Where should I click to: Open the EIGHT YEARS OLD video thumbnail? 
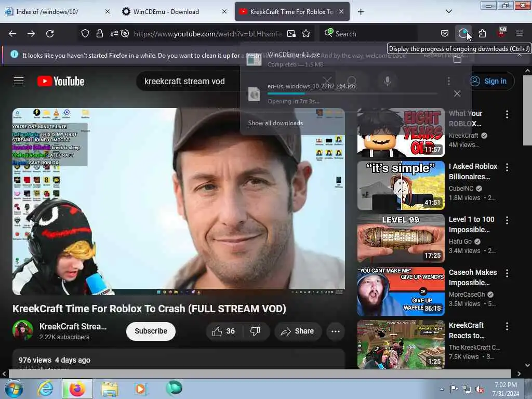pyautogui.click(x=401, y=132)
